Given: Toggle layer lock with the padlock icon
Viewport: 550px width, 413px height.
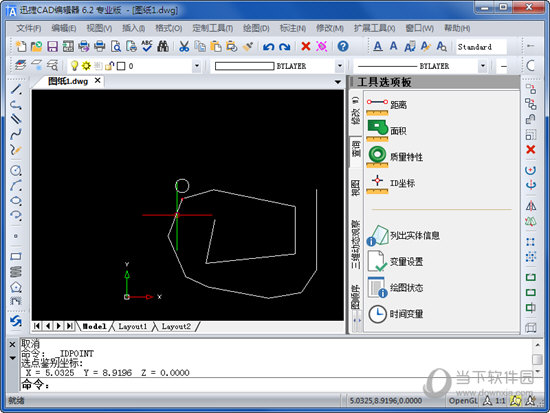Looking at the screenshot, I should tap(110, 66).
